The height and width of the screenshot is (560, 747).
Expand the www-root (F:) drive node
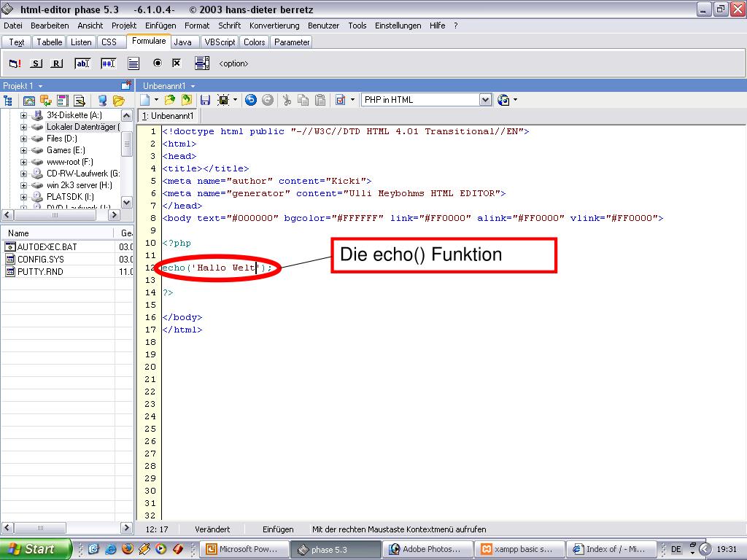point(23,162)
